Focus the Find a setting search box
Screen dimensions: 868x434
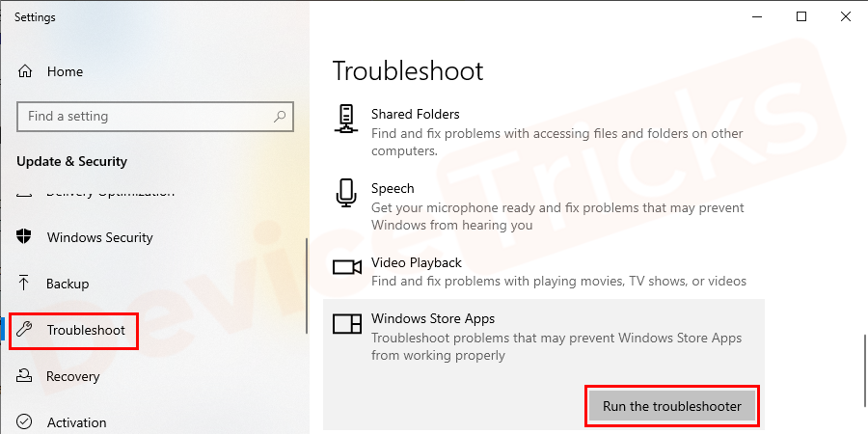coord(145,117)
